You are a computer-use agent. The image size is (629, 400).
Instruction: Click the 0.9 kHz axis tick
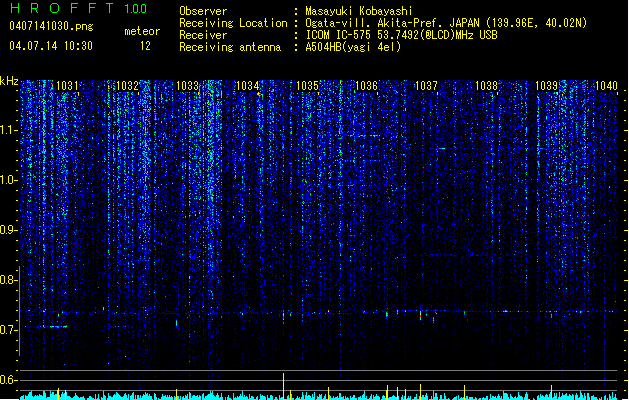click(9, 230)
